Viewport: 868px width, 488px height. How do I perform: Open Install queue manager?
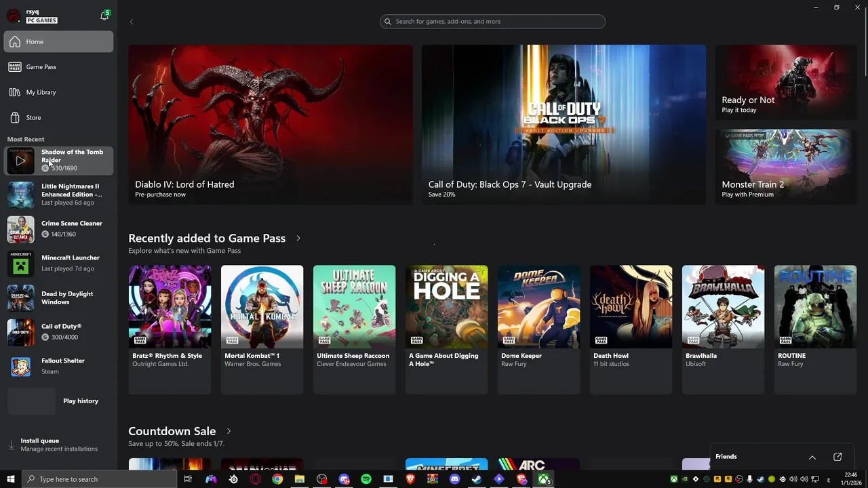(58, 445)
